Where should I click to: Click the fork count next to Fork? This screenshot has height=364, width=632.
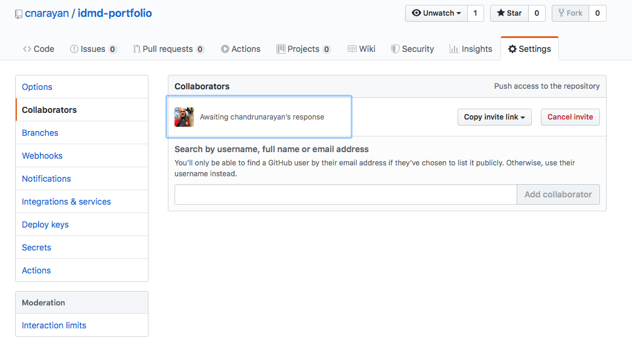click(x=598, y=13)
